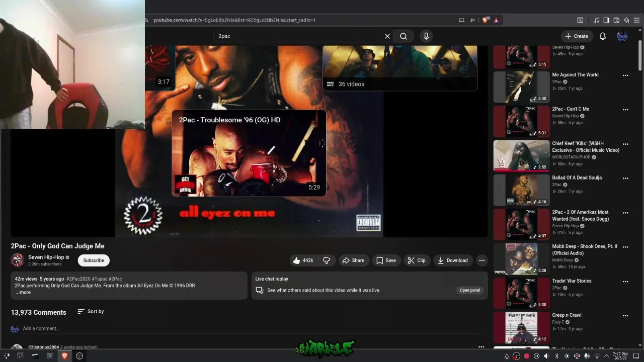644x362 pixels.
Task: Click the pause icon in system tray
Action: 536,356
